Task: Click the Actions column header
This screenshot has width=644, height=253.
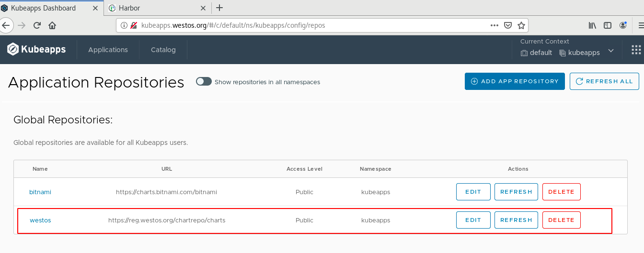Action: pyautogui.click(x=518, y=169)
